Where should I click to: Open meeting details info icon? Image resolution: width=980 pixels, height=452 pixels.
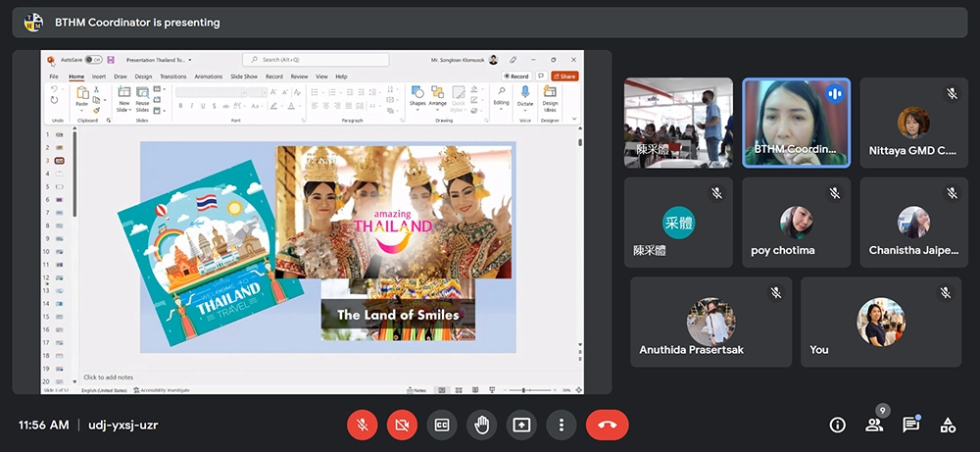837,426
